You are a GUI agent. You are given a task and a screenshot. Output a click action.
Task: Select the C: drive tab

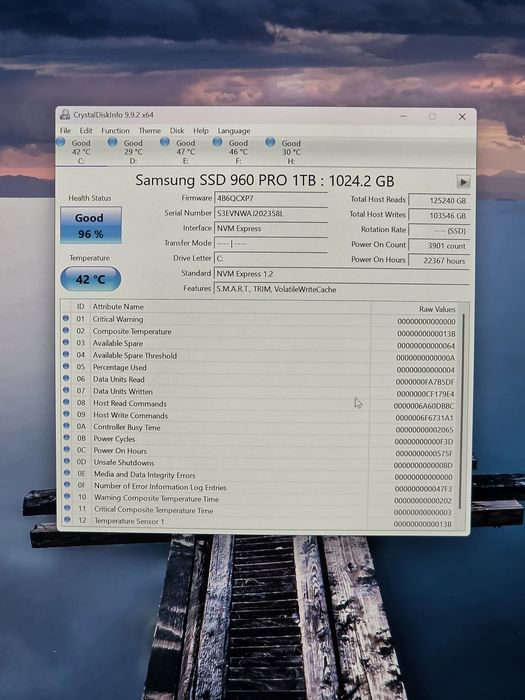pyautogui.click(x=81, y=152)
